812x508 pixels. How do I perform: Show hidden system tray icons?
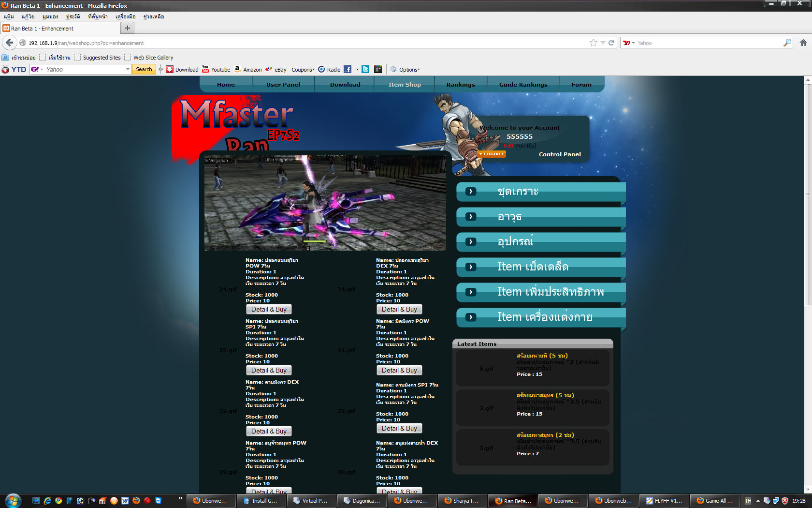pyautogui.click(x=758, y=501)
